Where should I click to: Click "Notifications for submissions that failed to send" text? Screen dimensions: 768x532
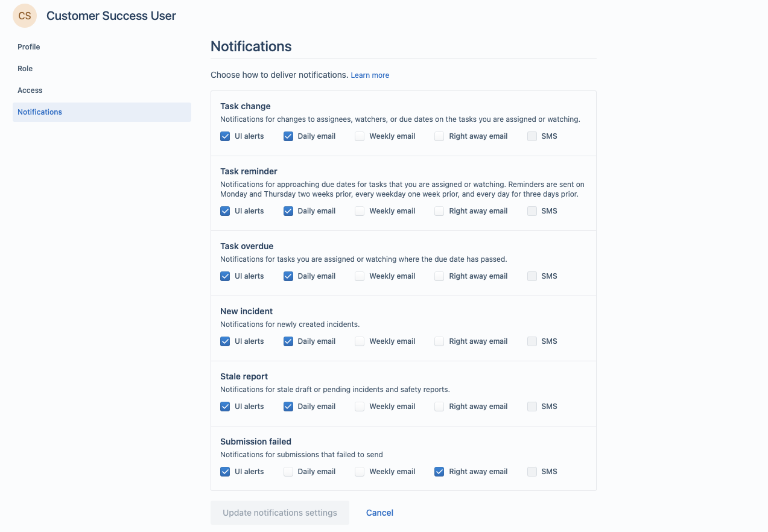302,455
